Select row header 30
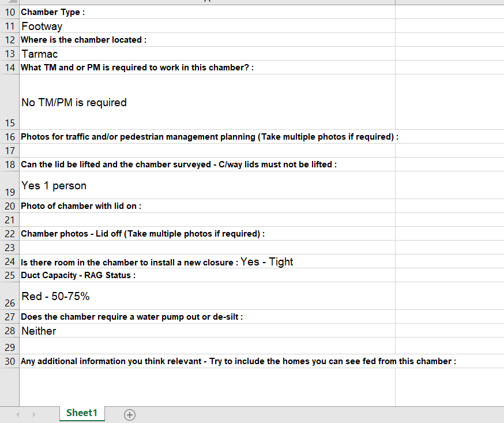 pos(10,361)
